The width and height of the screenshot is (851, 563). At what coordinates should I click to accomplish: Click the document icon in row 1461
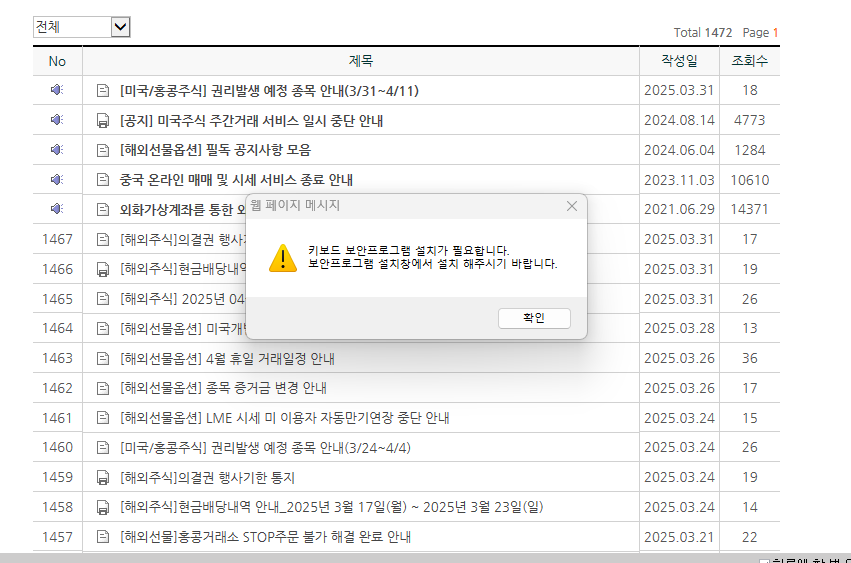click(x=102, y=418)
